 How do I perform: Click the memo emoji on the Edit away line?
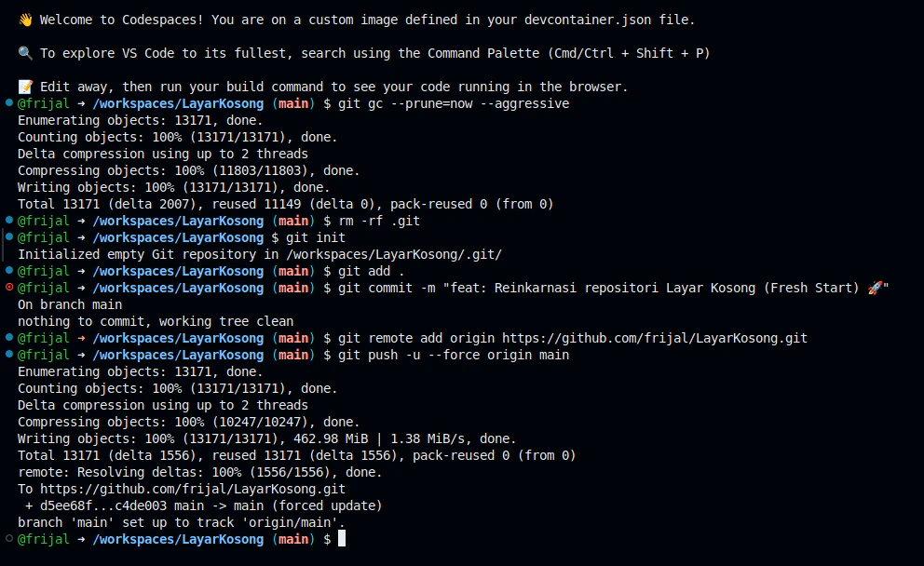[x=25, y=87]
